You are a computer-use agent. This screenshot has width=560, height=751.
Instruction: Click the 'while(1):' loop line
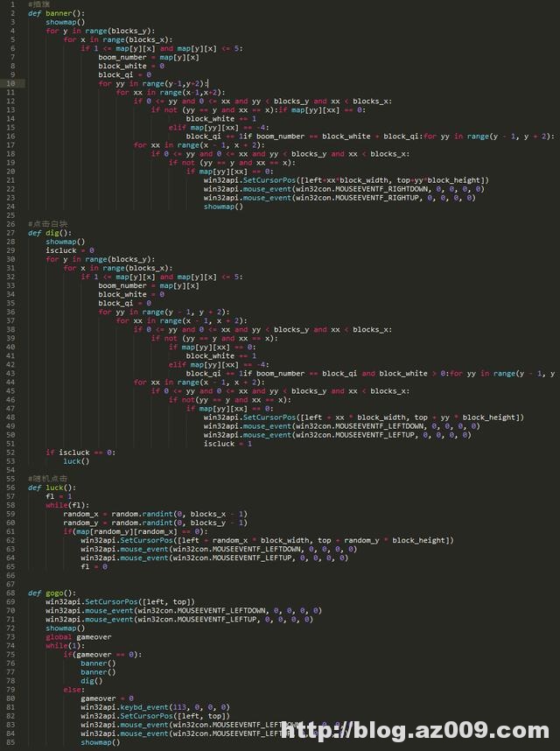65,646
